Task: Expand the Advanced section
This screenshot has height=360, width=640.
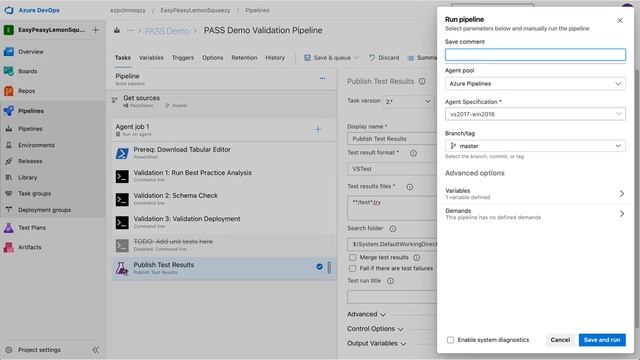Action: pyautogui.click(x=366, y=314)
